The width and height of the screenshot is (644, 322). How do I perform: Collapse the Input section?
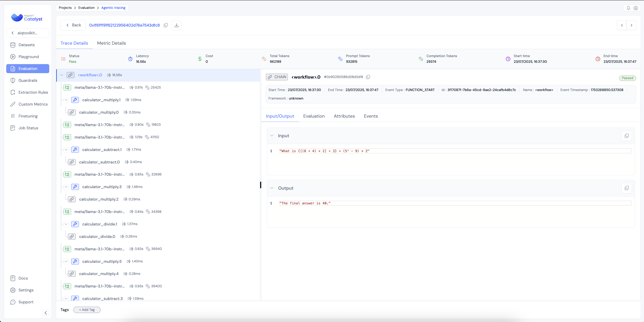[x=272, y=136]
